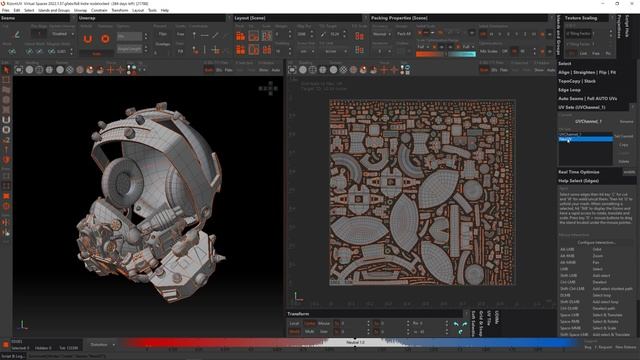The image size is (640, 360).
Task: Toggle World button in Transform panel
Action: tap(294, 332)
